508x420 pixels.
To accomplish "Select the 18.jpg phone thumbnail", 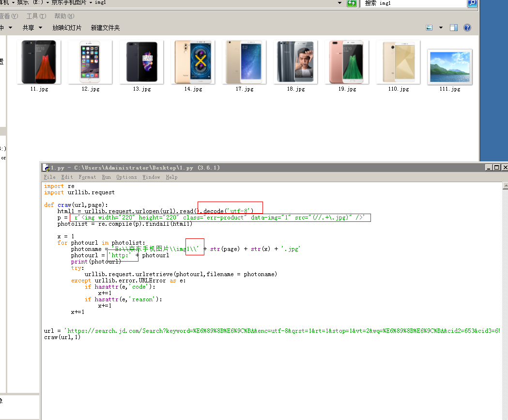I will pos(295,62).
